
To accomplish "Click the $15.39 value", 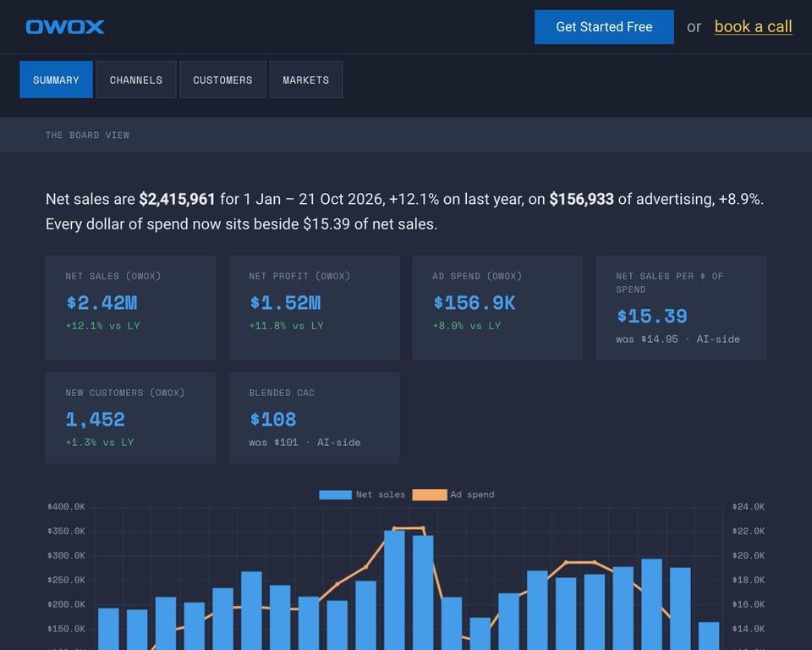I will pos(652,317).
